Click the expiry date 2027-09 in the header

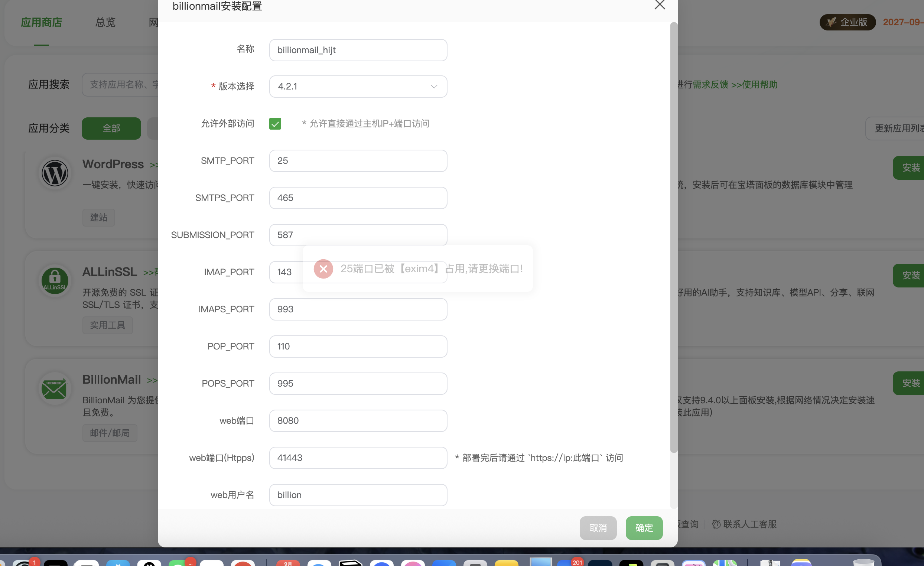coord(903,22)
